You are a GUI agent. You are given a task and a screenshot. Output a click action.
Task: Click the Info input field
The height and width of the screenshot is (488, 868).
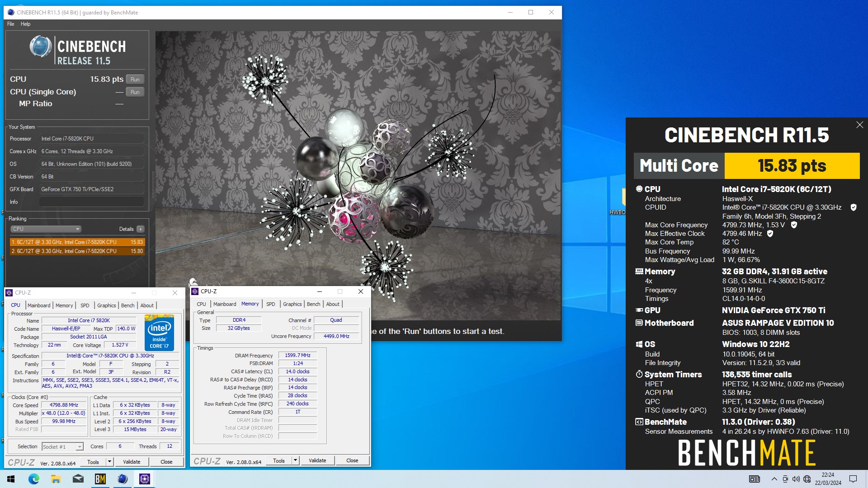click(x=92, y=202)
